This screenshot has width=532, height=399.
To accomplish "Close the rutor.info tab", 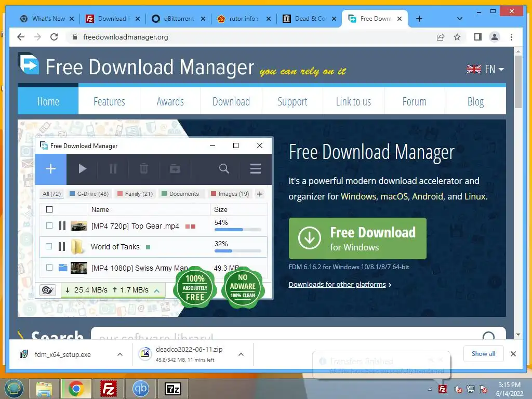I will coord(268,19).
